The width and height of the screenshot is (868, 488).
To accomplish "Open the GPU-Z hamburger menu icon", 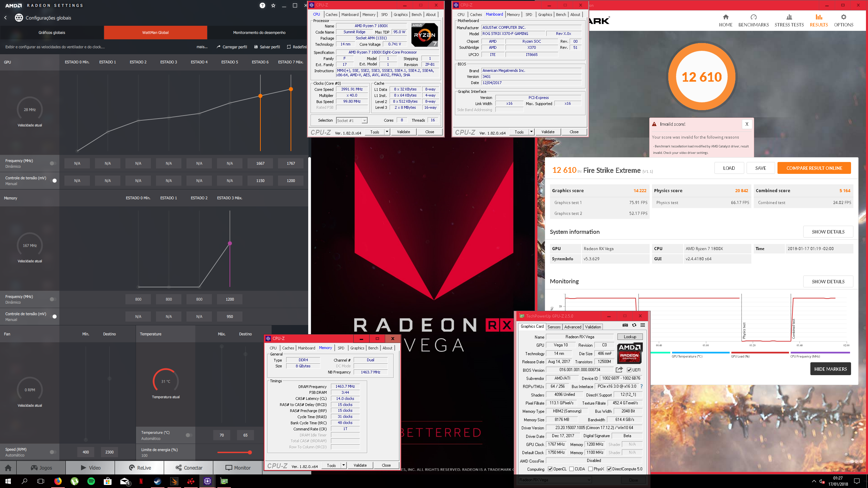I will (x=643, y=325).
